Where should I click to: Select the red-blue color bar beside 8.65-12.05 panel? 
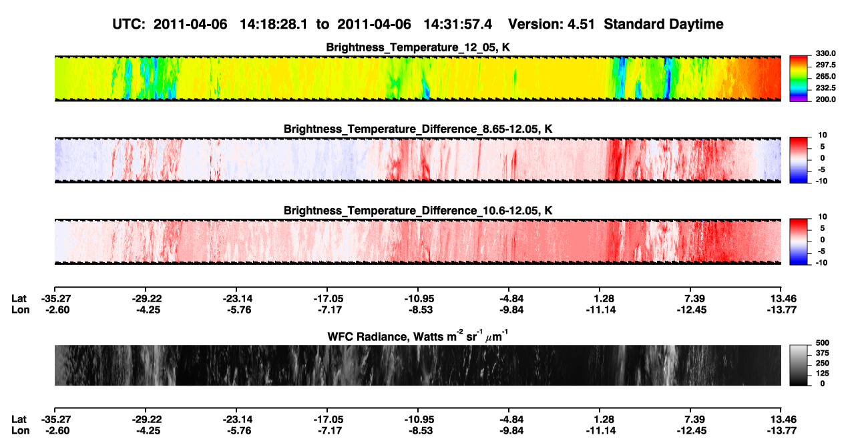[799, 160]
